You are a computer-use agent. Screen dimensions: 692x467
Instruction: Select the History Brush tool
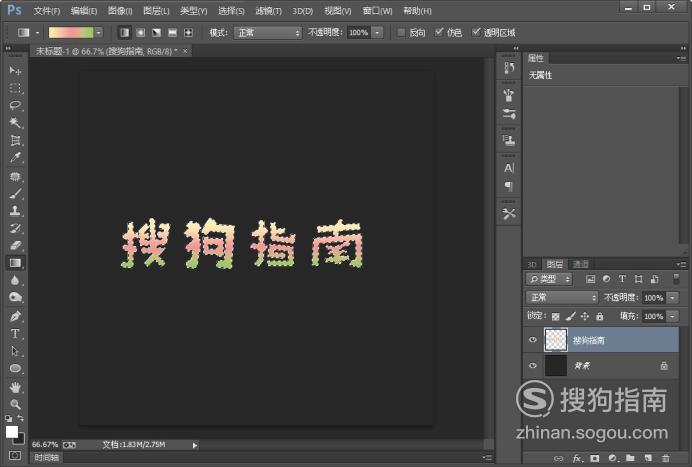(x=15, y=228)
